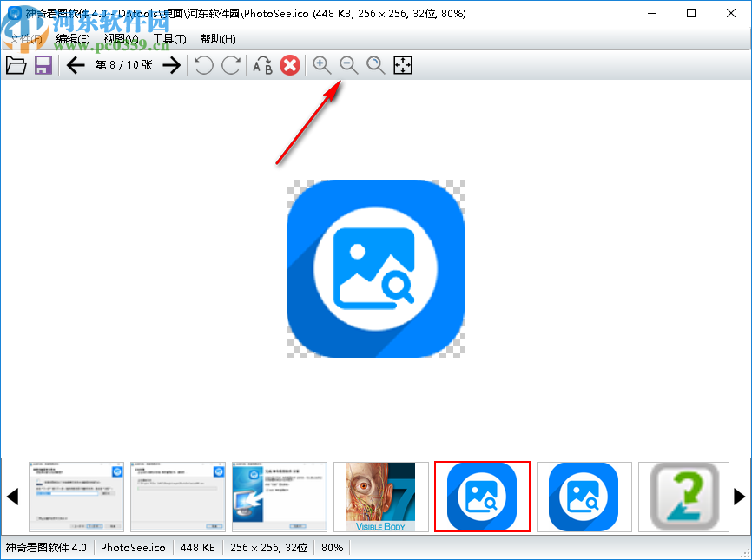Select the first installer dialog thumbnail
Image resolution: width=752 pixels, height=560 pixels.
[x=76, y=497]
